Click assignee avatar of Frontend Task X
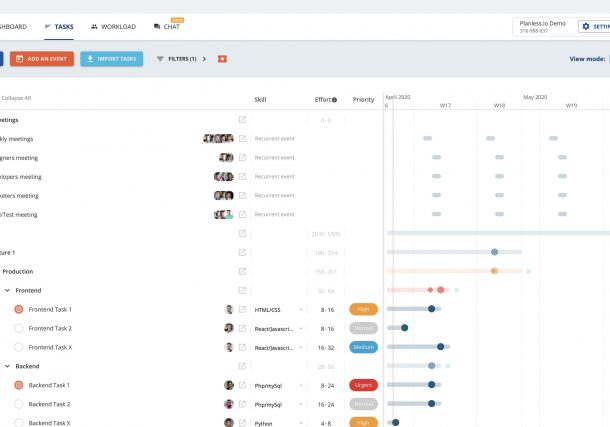The image size is (610, 427). (229, 347)
